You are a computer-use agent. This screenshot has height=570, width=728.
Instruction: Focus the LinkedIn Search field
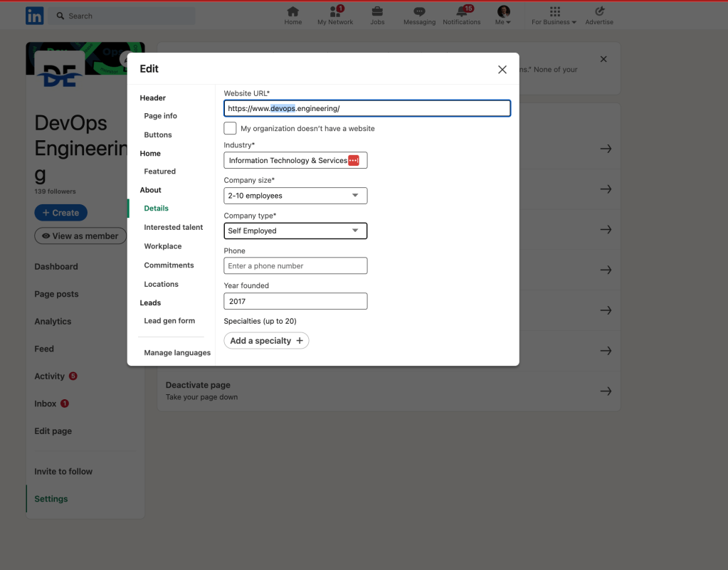click(x=122, y=16)
